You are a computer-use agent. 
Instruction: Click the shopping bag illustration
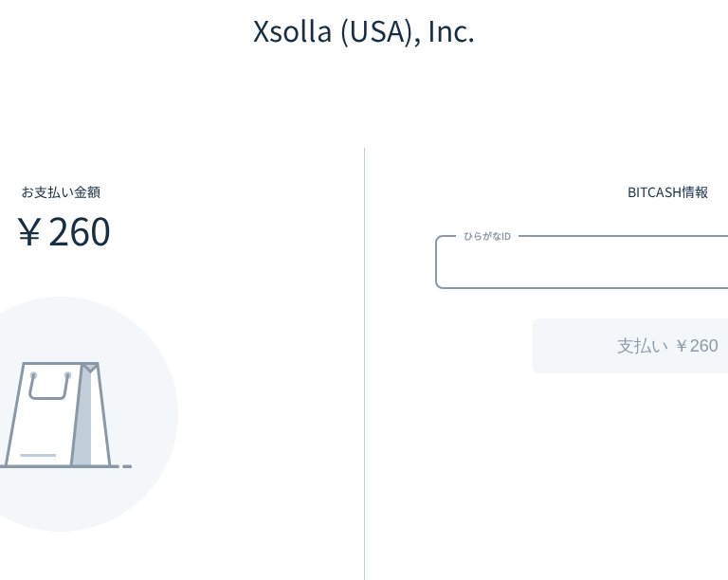coord(57,414)
